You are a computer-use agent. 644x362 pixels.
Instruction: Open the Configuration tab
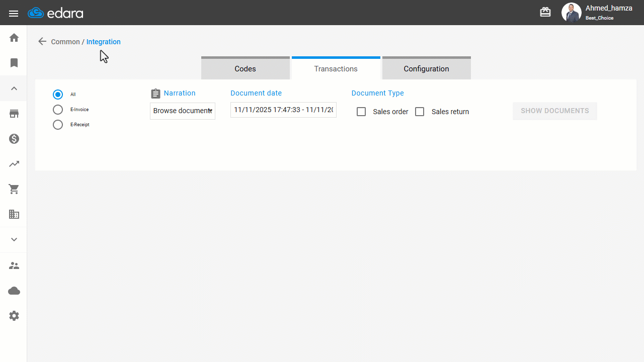pyautogui.click(x=427, y=68)
